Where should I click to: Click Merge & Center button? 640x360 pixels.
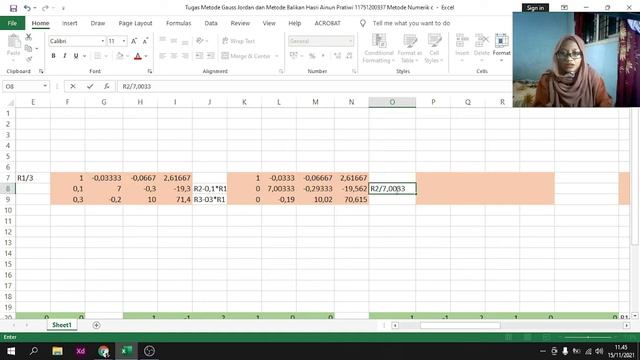[x=246, y=56]
